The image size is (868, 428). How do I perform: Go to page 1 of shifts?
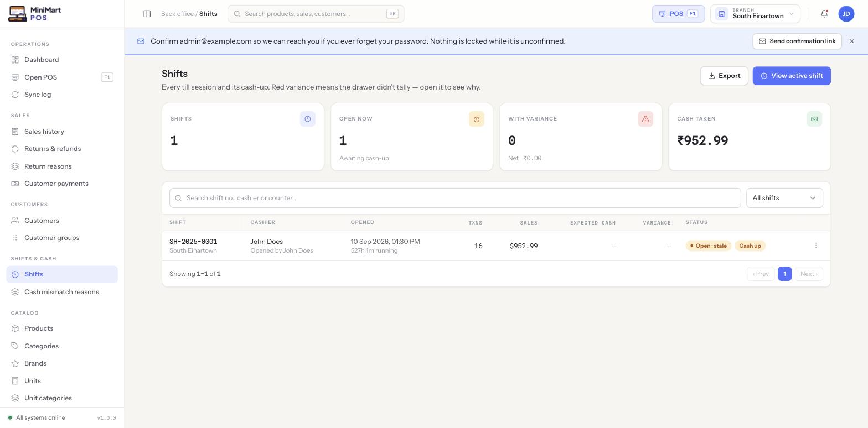[784, 274]
